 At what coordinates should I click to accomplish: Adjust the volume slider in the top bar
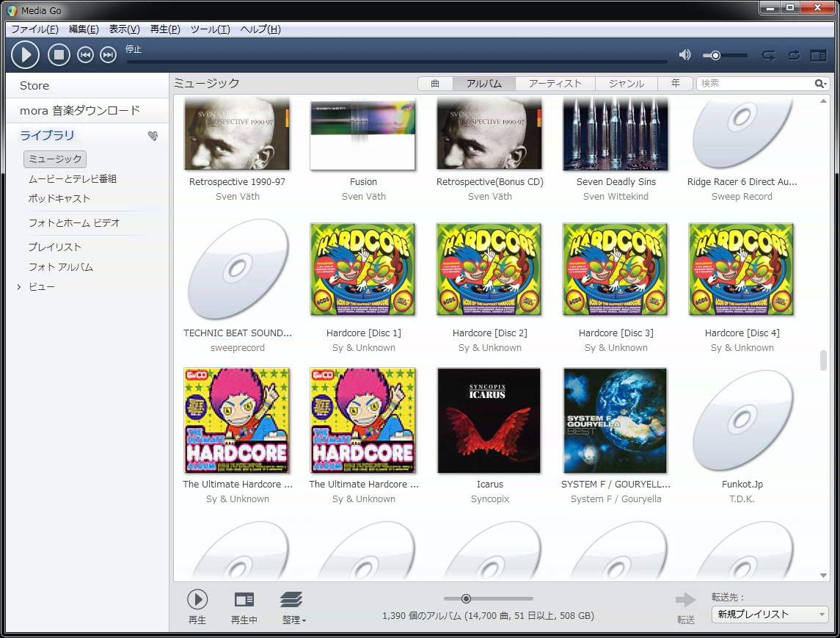725,55
